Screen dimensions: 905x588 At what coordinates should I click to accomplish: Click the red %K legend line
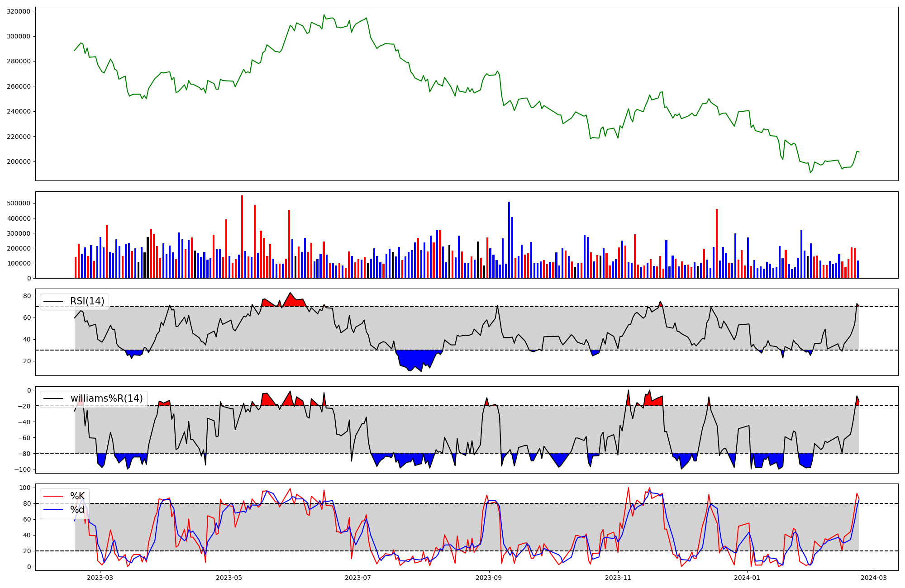tap(53, 496)
